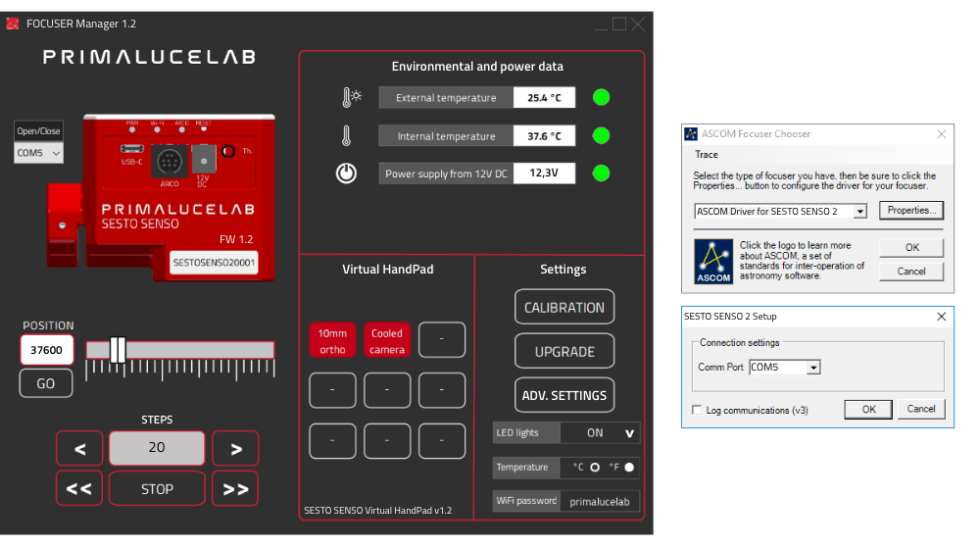The width and height of the screenshot is (980, 547).
Task: Open firmware UPGRADE
Action: click(x=564, y=351)
